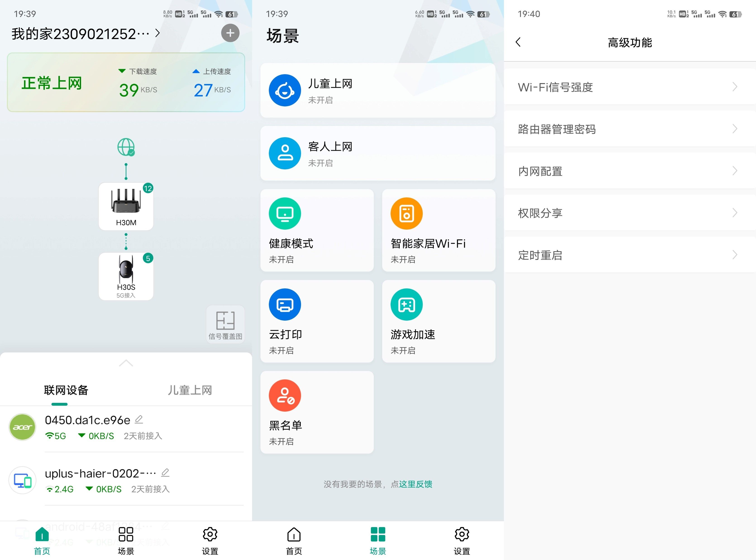Click the 这里反馈 feedback link
The image size is (756, 560).
416,484
